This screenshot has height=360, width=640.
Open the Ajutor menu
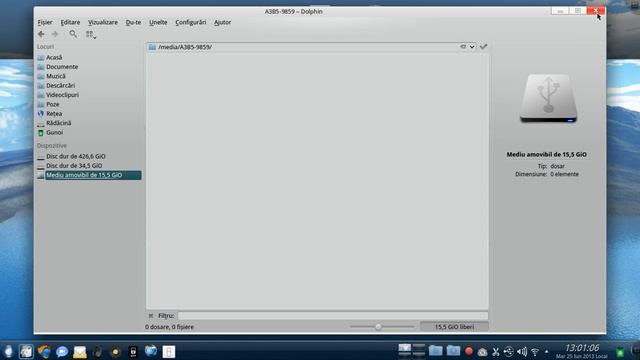coord(222,22)
